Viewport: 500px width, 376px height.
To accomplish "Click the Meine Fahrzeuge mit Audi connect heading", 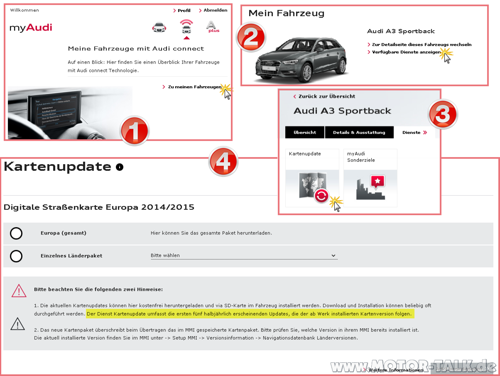I will coord(136,49).
